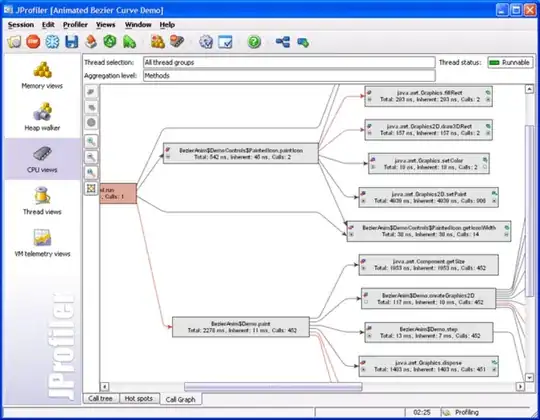Select the java.awt.Graphics2D.setPaint node
This screenshot has width=540, height=420.
coord(428,197)
